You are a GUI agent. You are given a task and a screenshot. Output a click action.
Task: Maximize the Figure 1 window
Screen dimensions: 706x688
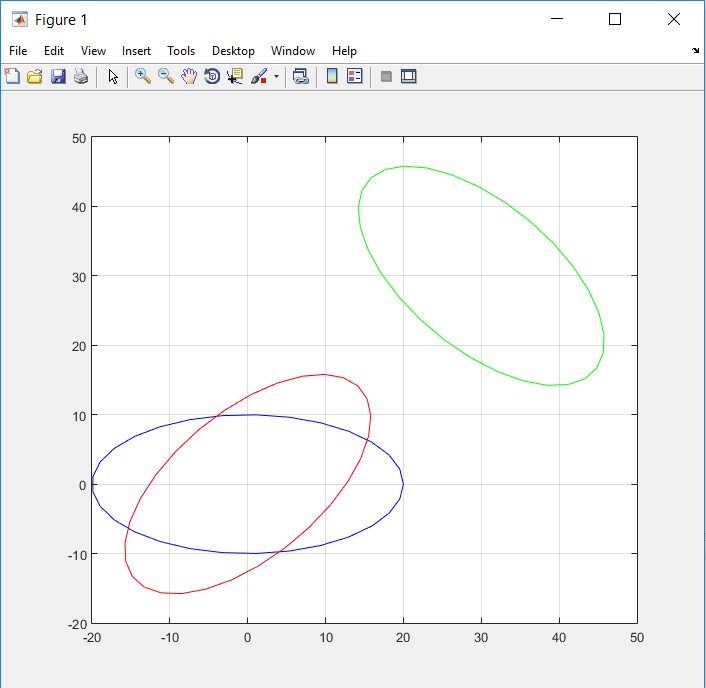pyautogui.click(x=615, y=19)
